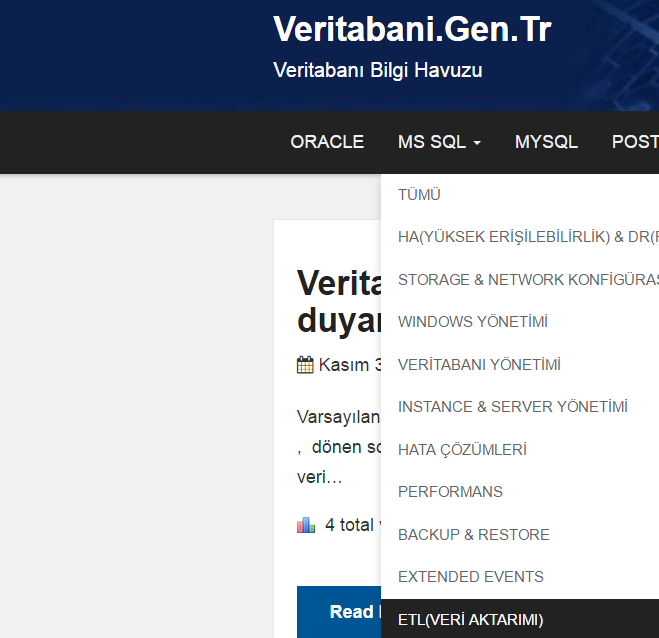Choose Storage & Network Konfigürasyonu entry
This screenshot has width=659, height=638.
[528, 280]
